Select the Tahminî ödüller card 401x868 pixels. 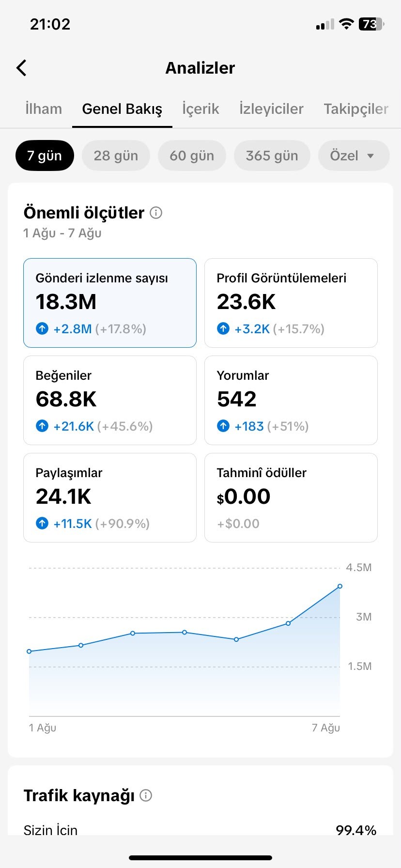291,497
